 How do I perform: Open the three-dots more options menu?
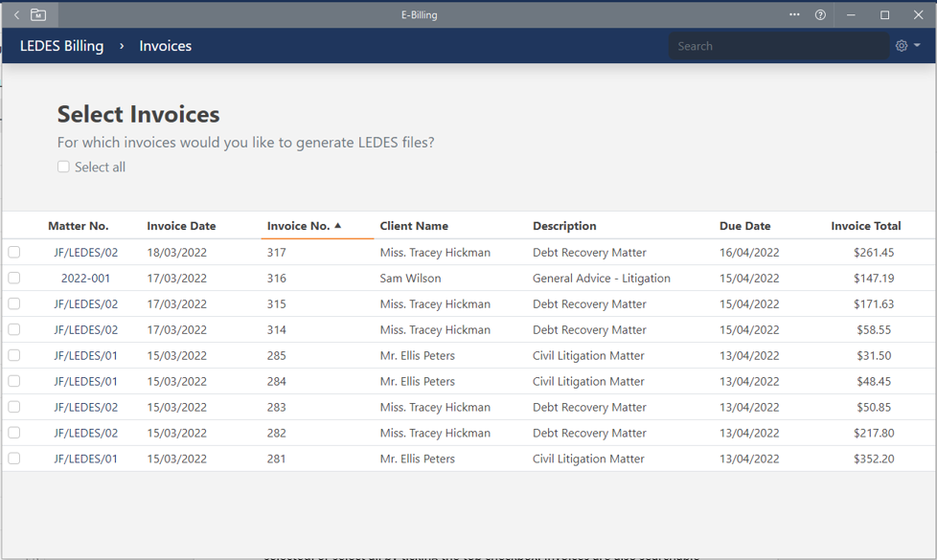click(x=794, y=14)
